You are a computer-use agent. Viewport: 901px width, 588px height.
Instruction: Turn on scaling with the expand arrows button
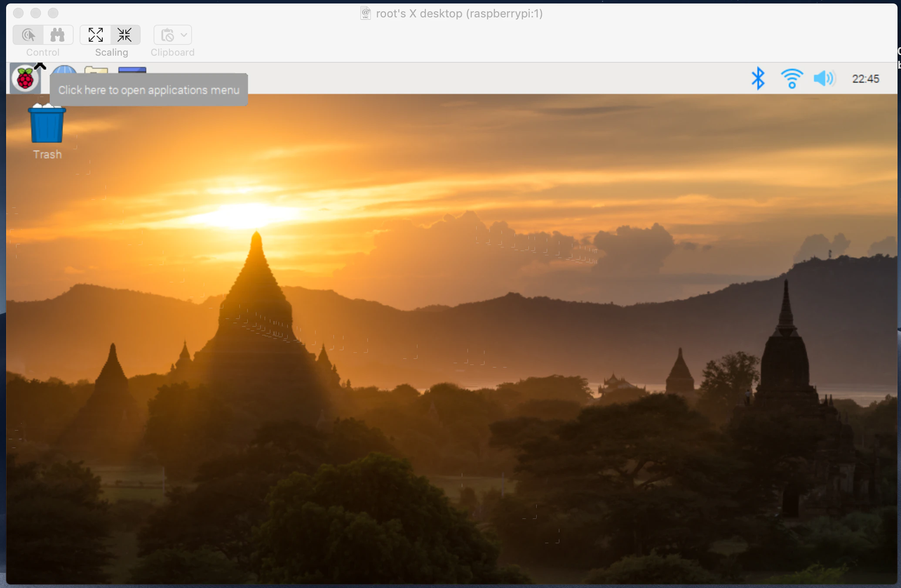95,35
